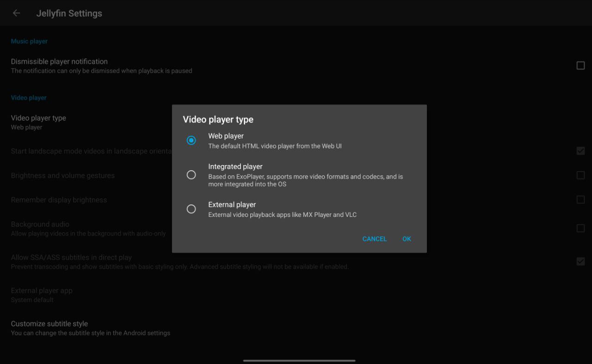Select the Integrated player radio button
This screenshot has width=592, height=364.
click(x=191, y=175)
